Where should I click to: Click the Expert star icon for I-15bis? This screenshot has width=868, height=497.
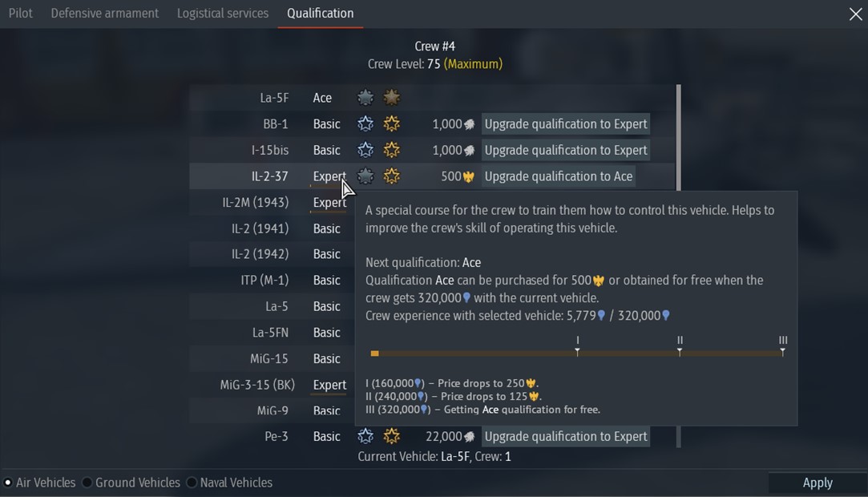tap(365, 150)
